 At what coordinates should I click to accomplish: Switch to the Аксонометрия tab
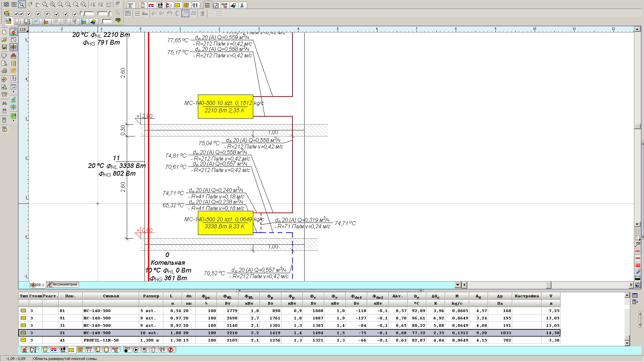coord(63,285)
